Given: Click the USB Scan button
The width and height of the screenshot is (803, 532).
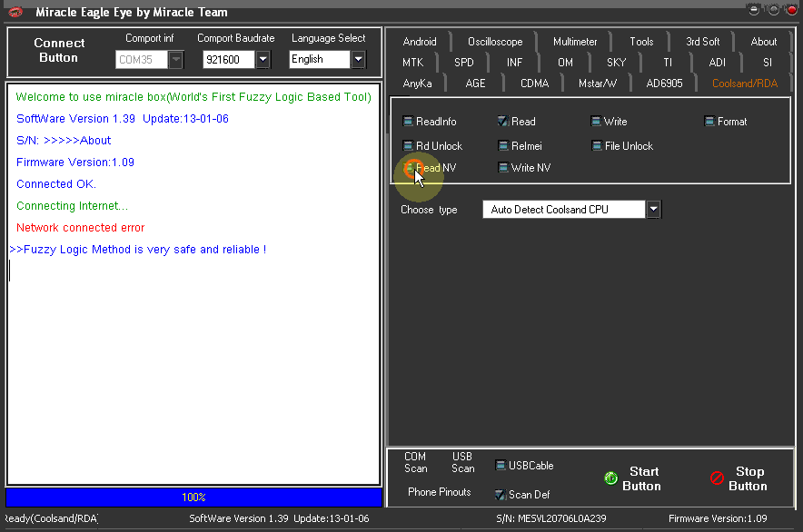Looking at the screenshot, I should 462,462.
